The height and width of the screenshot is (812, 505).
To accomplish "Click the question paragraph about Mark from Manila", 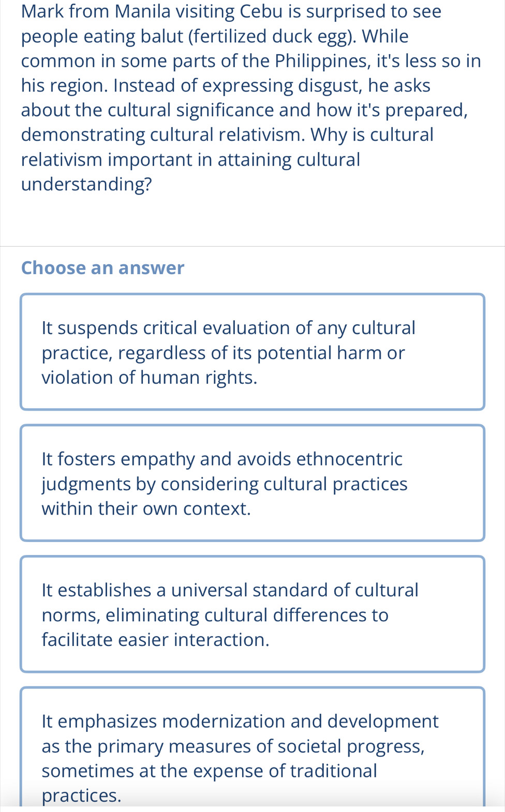I will click(251, 98).
